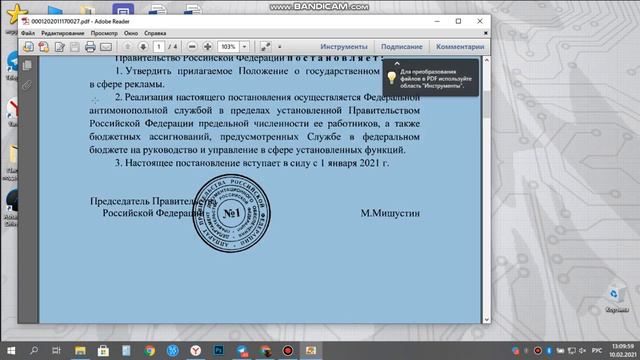Click scrollbar up arrow
Image resolution: width=640 pixels, height=360 pixels.
(486, 60)
